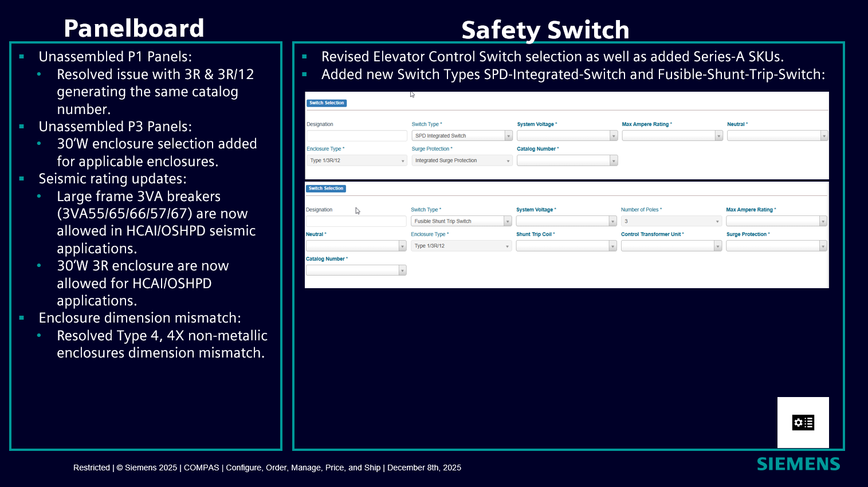Screen dimensions: 868x487
Task: Click the SIEMENS logo
Action: click(798, 464)
